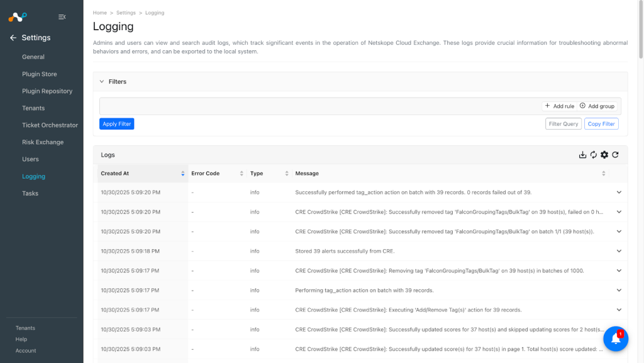The image size is (644, 363).
Task: Expand row 'removed tag on batch 1/1'
Action: [x=619, y=232]
